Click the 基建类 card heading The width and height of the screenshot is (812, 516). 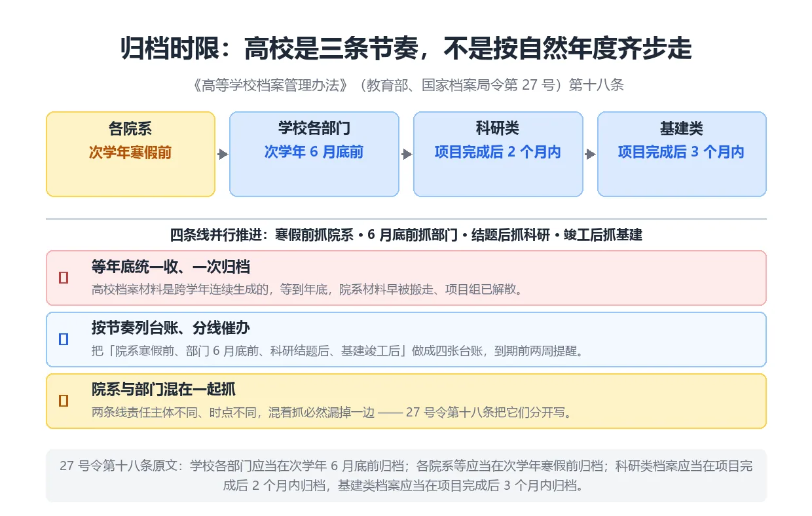tap(682, 129)
